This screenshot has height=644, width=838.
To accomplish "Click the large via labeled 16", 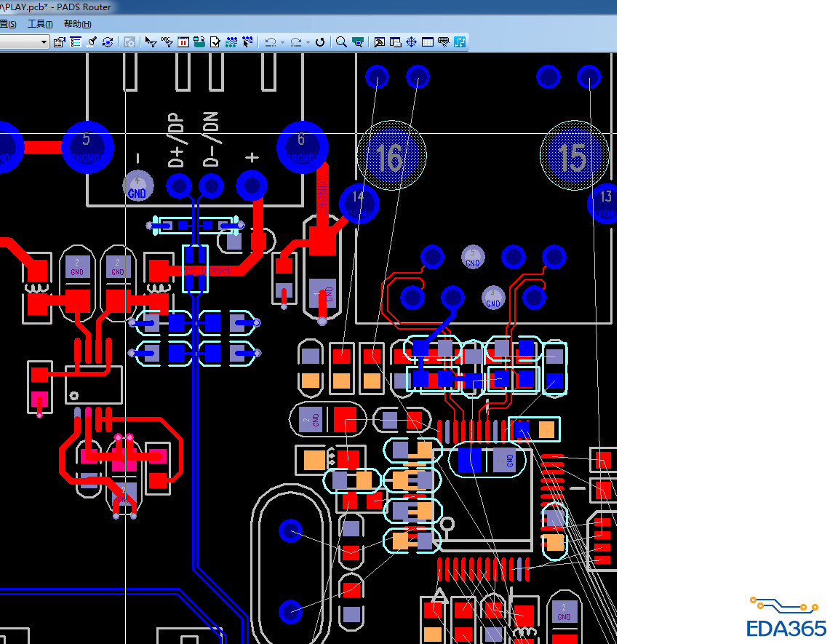I will tap(392, 156).
